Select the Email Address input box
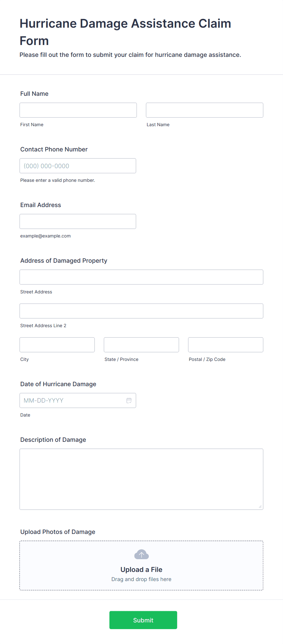Viewport: 283px width, 644px height. pos(78,221)
